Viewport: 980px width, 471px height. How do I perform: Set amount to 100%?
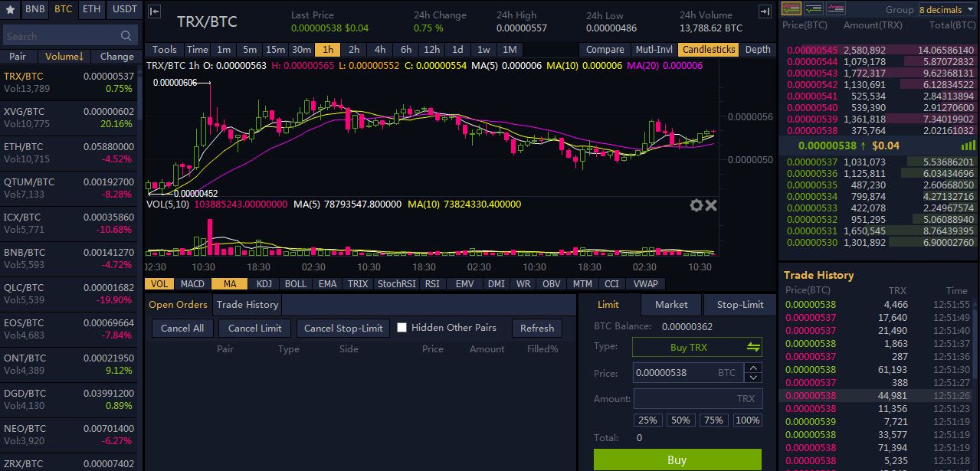(x=747, y=420)
